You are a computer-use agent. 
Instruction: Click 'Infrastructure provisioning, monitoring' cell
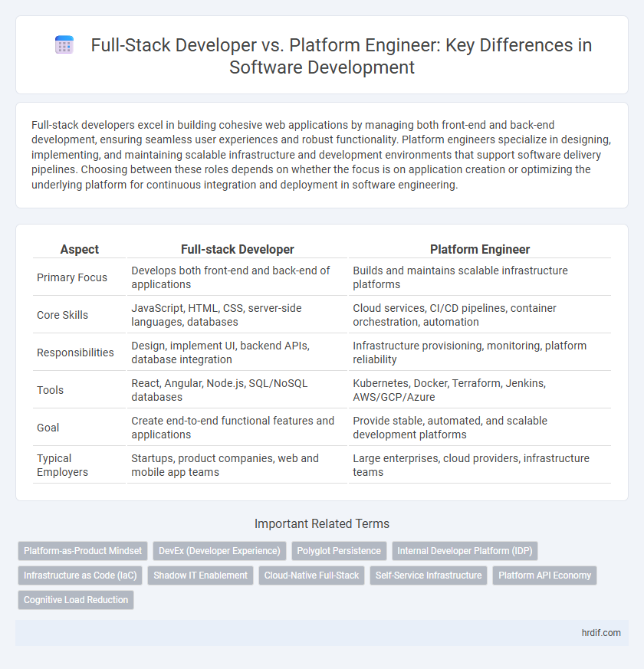coord(480,353)
